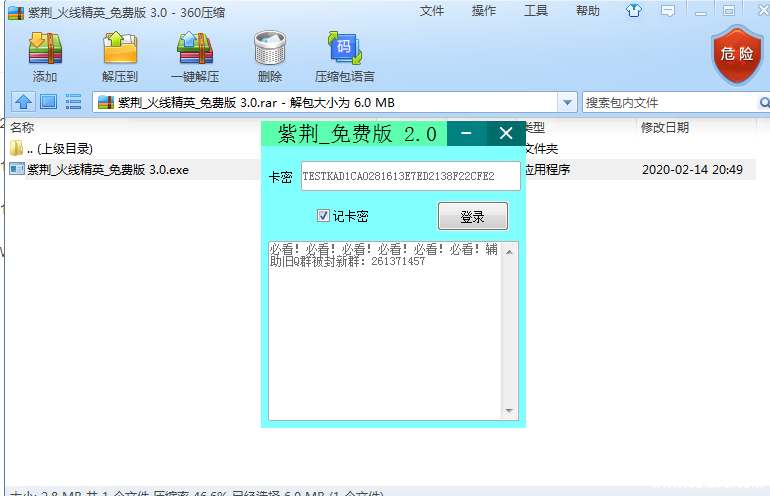Toggle the 记卡密 checkbox

(323, 216)
